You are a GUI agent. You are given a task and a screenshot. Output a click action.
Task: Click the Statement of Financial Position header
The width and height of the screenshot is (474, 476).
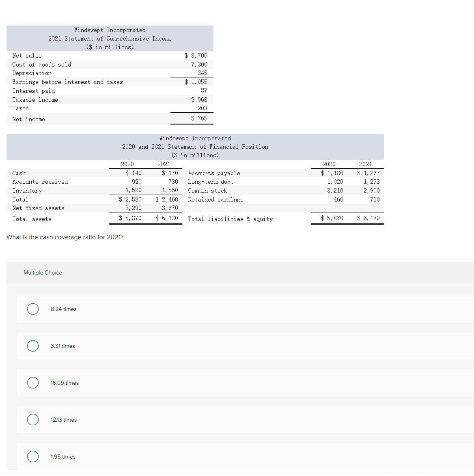point(195,147)
